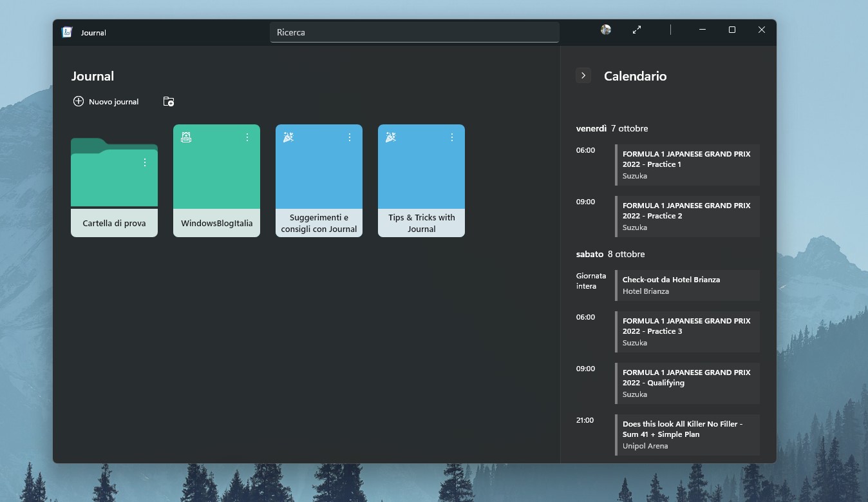Open the user profile avatar
868x502 pixels.
(606, 30)
